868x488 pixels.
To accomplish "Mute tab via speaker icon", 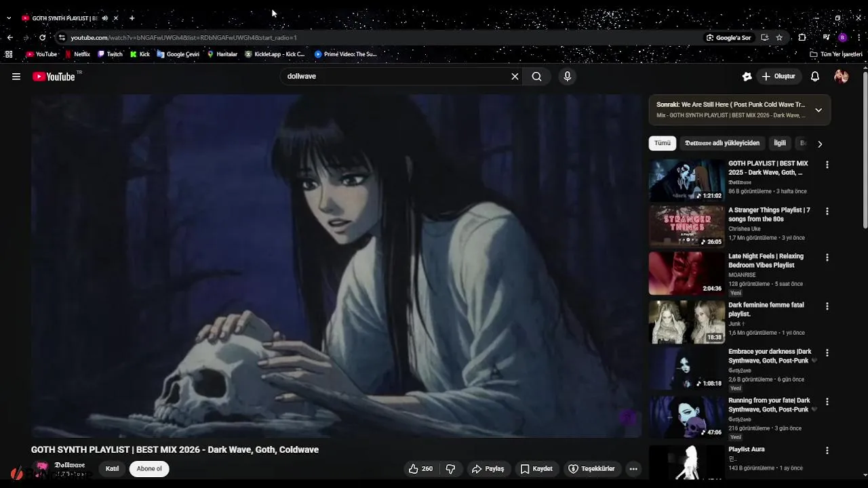I will (104, 18).
